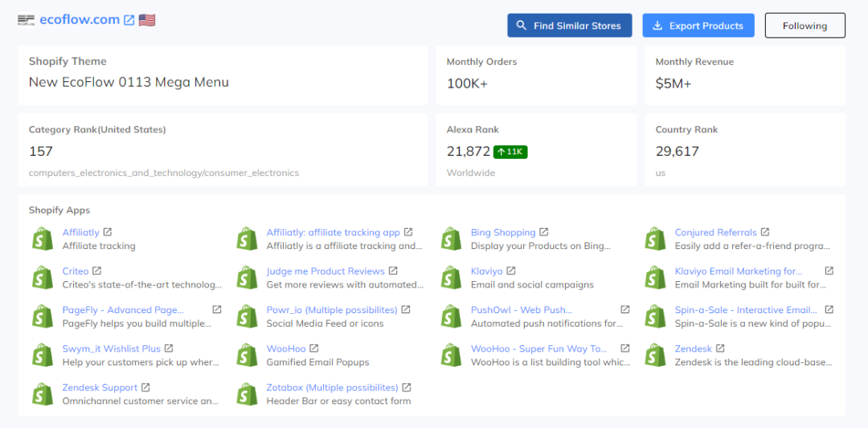The image size is (868, 428).
Task: Open external link icon beside ecoflow.com
Action: (x=129, y=20)
